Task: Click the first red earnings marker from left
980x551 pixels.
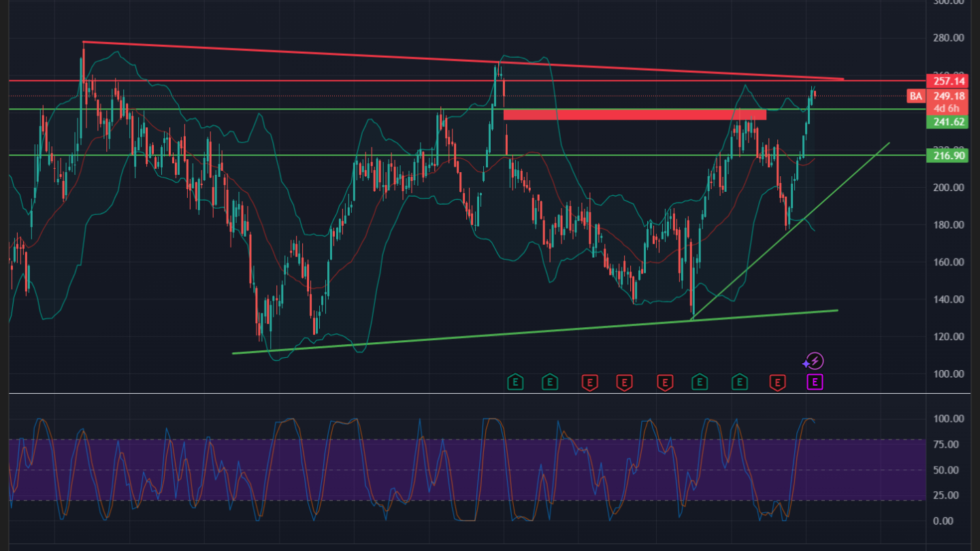Action: click(x=589, y=382)
